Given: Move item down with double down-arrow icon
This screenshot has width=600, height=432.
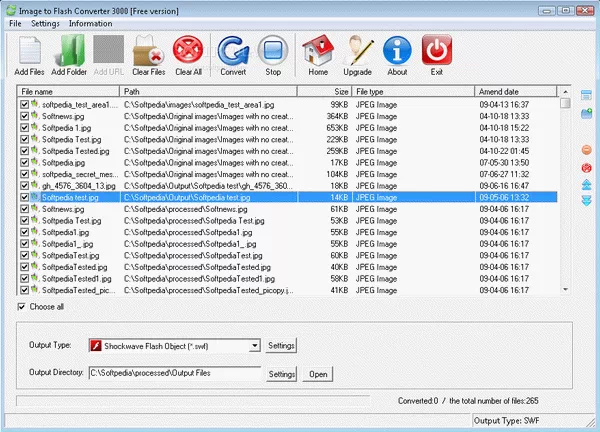Looking at the screenshot, I should 586,201.
